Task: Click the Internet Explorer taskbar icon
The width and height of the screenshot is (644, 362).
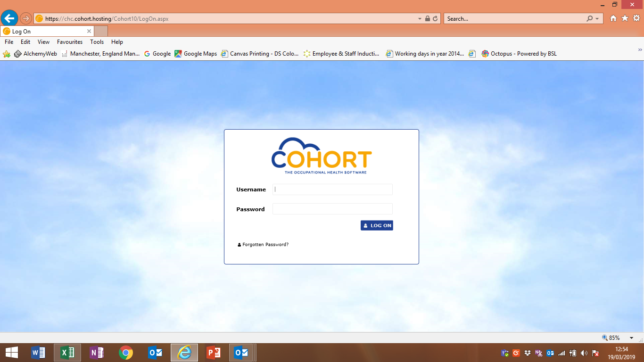Action: coord(184,353)
